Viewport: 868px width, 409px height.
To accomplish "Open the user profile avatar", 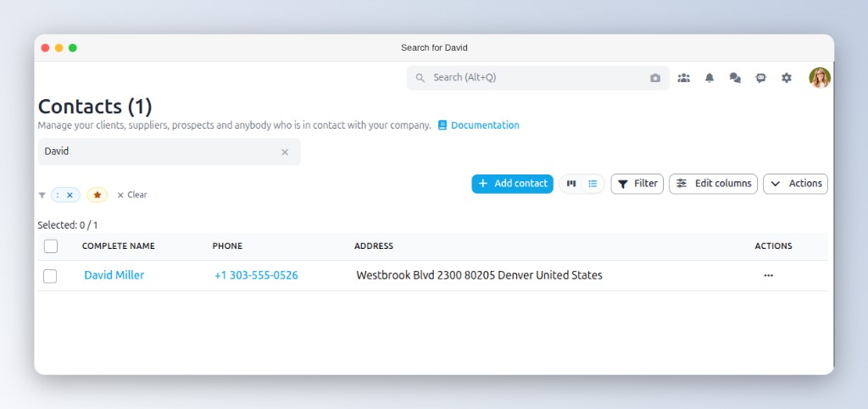I will point(820,78).
